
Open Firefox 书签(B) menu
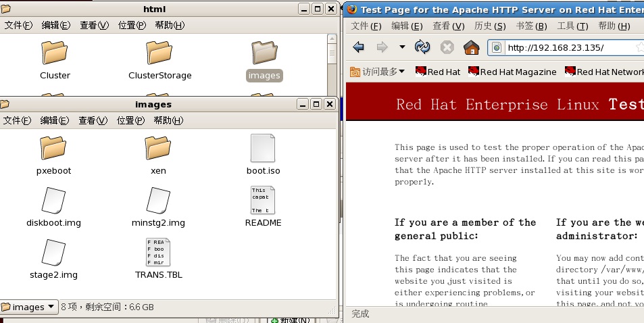531,26
